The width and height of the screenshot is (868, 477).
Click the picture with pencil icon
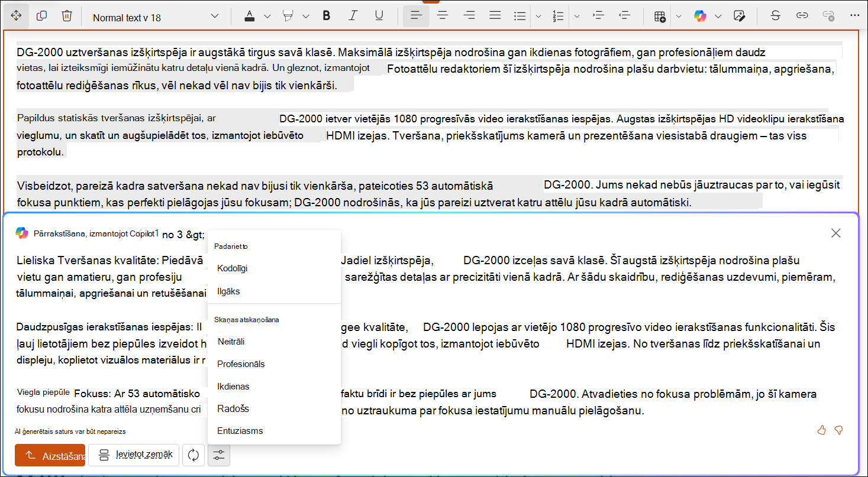pyautogui.click(x=738, y=16)
